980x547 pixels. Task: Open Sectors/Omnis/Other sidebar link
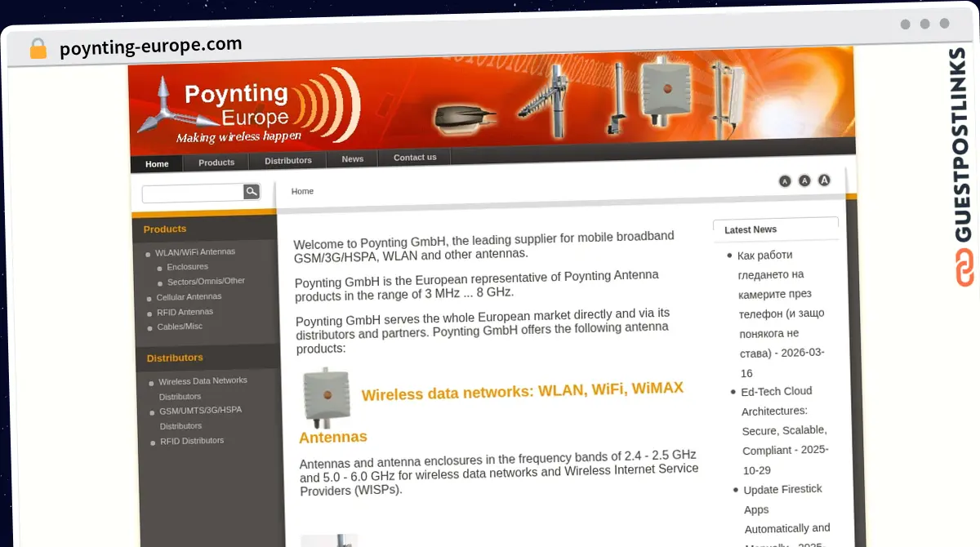pos(207,281)
